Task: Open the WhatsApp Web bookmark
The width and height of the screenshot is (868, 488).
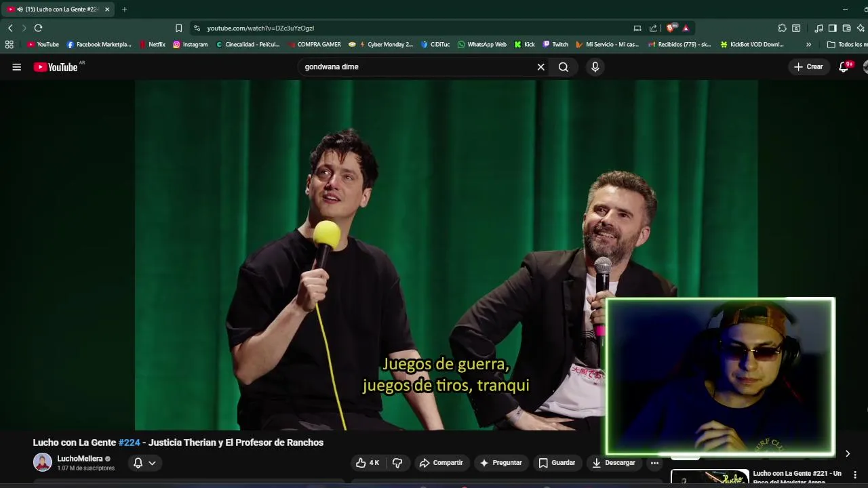Action: pyautogui.click(x=481, y=44)
